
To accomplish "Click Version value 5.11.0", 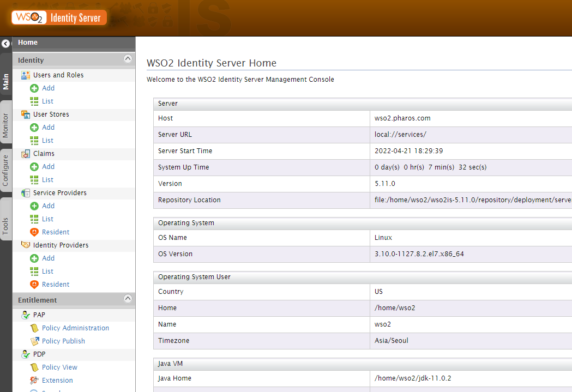I will coord(385,184).
